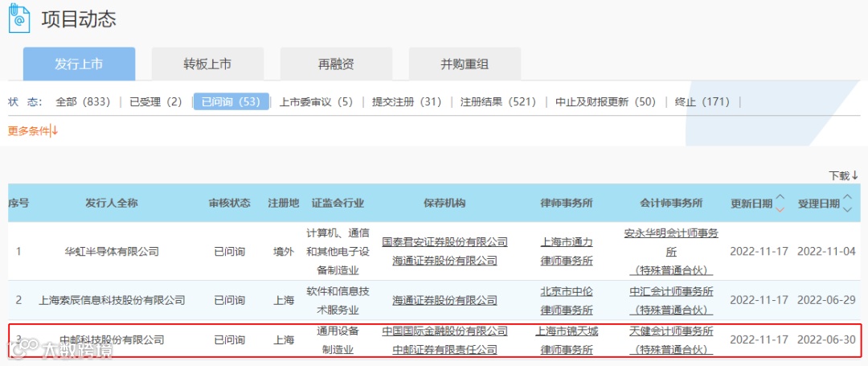Screen dimensions: 868x366
Task: Click the 项目动态 document icon
Action: click(18, 19)
